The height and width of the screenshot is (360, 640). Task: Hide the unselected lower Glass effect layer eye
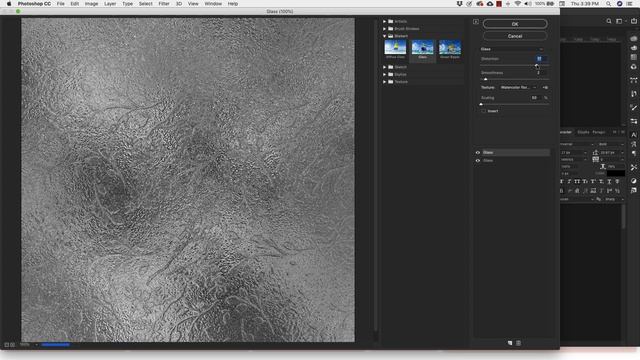(478, 161)
